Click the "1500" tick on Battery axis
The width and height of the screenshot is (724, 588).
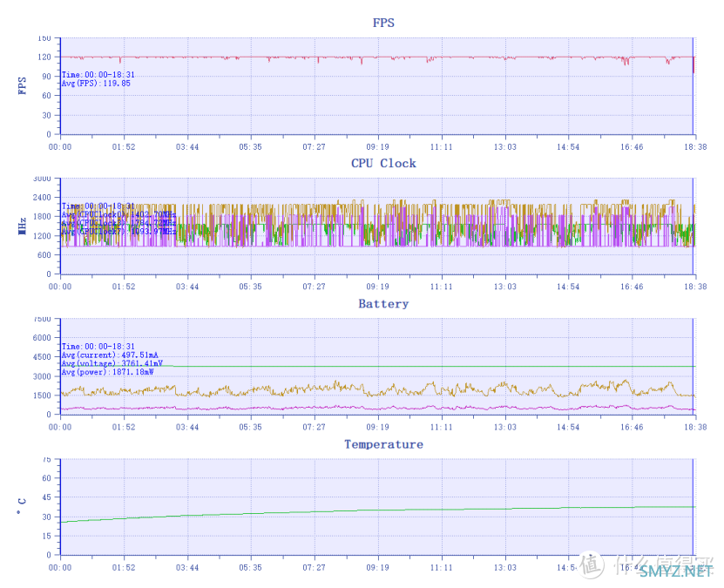42,395
